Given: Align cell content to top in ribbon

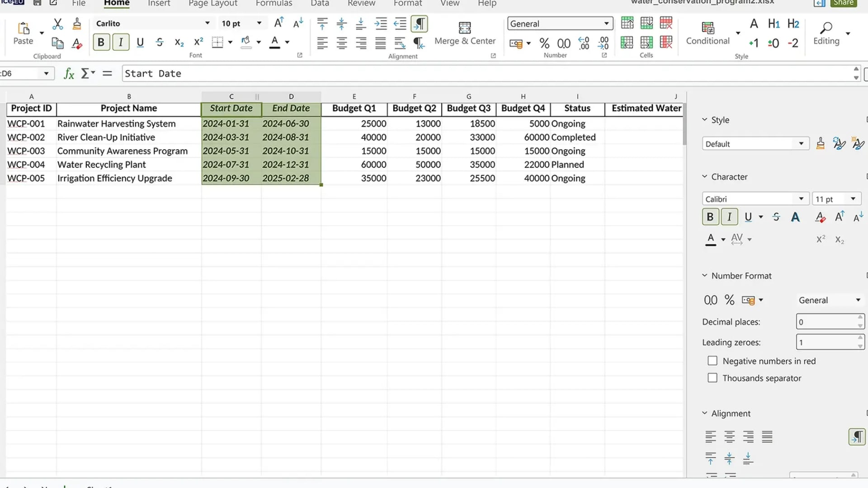Looking at the screenshot, I should 322,23.
